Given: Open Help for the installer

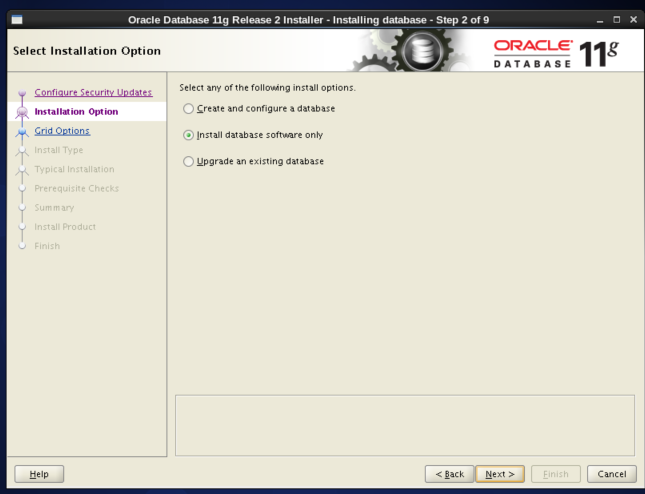Looking at the screenshot, I should click(39, 474).
